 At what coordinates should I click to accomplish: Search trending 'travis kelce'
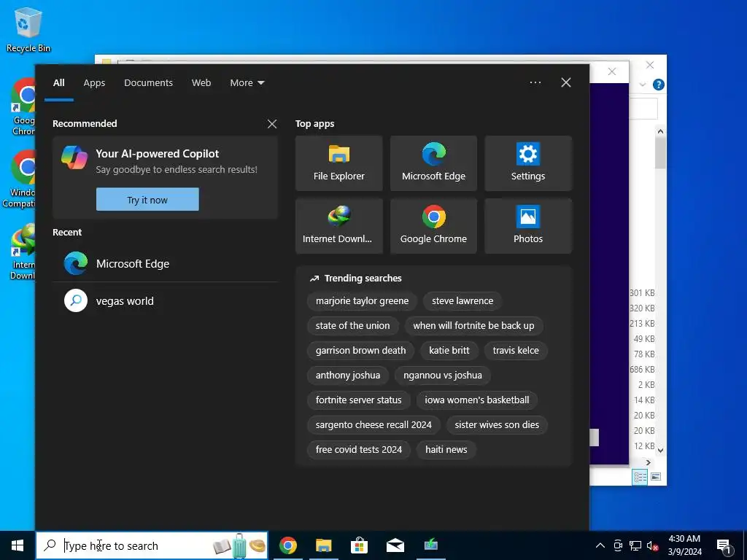click(516, 351)
